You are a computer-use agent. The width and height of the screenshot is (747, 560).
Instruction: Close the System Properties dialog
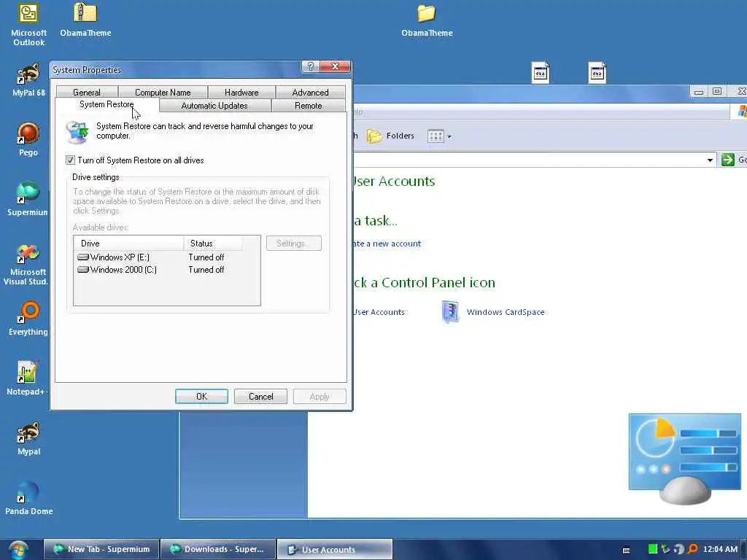pyautogui.click(x=335, y=66)
